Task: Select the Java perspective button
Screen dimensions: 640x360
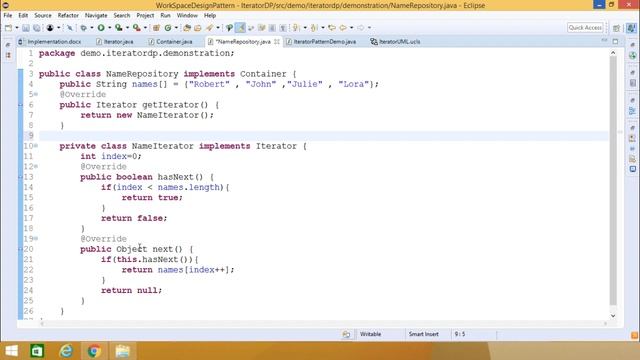Action: (x=631, y=28)
